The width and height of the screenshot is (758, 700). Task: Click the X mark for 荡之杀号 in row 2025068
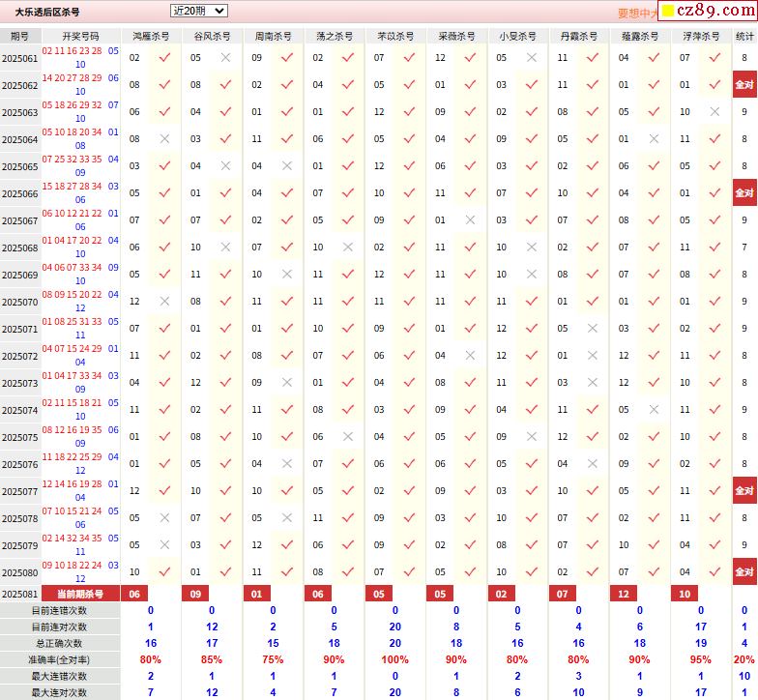point(348,248)
